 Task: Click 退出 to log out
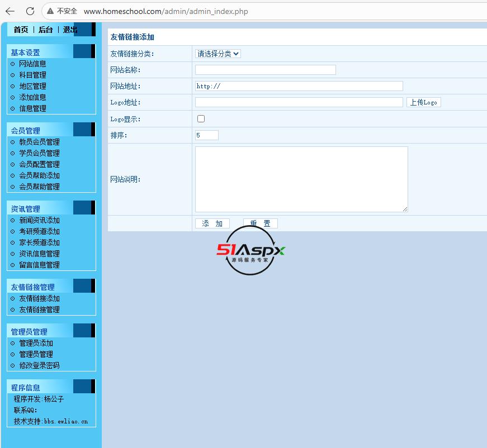(70, 30)
